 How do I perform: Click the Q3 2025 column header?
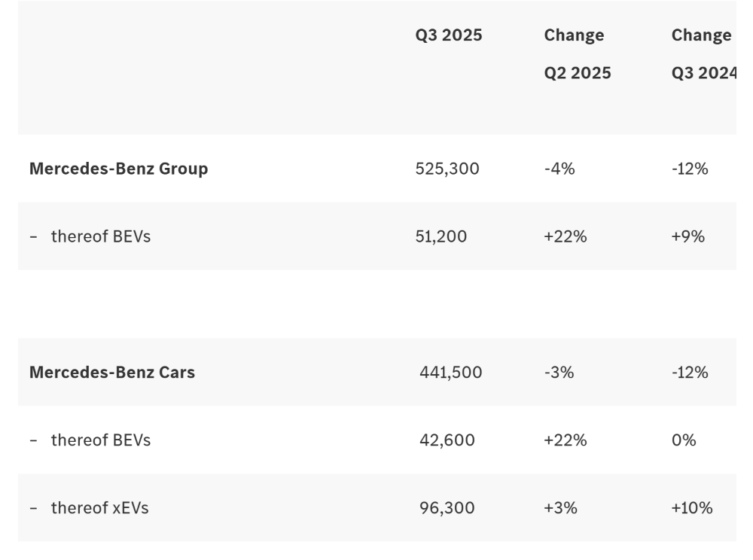coord(449,35)
